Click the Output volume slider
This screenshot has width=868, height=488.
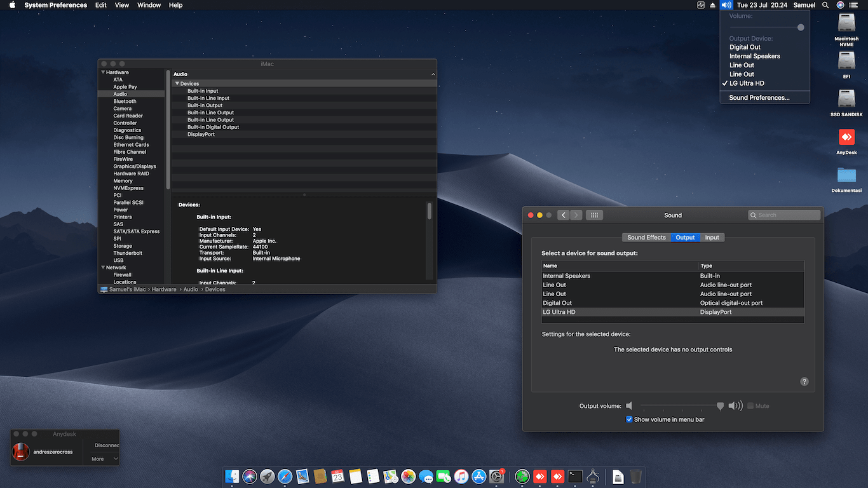tap(680, 406)
